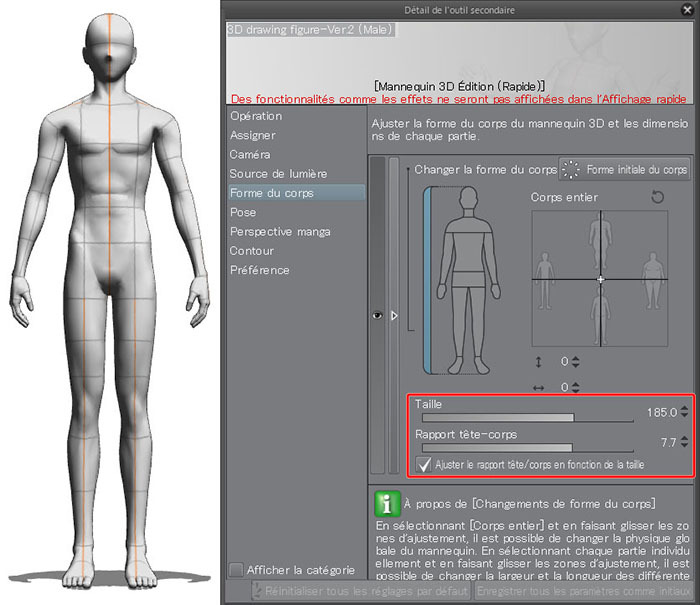Close the Détail de l'outil secondaire dialog
The image size is (700, 605).
point(687,9)
